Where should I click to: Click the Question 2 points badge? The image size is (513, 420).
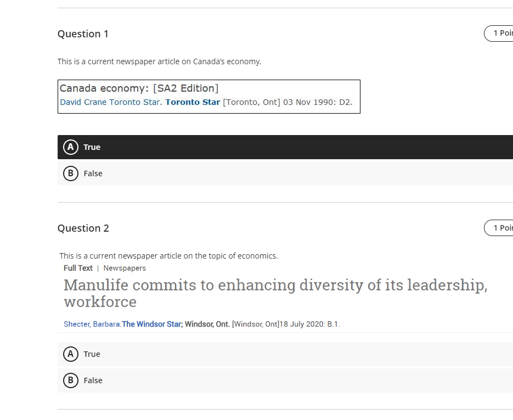[499, 228]
